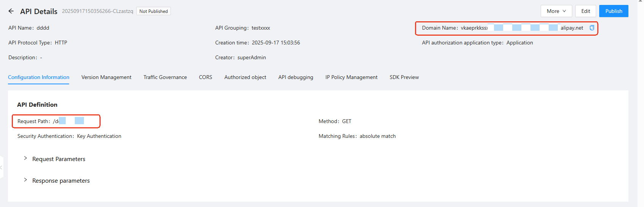Screen dimensions: 644x207
Task: Click the Not Published status tag
Action: (x=153, y=11)
